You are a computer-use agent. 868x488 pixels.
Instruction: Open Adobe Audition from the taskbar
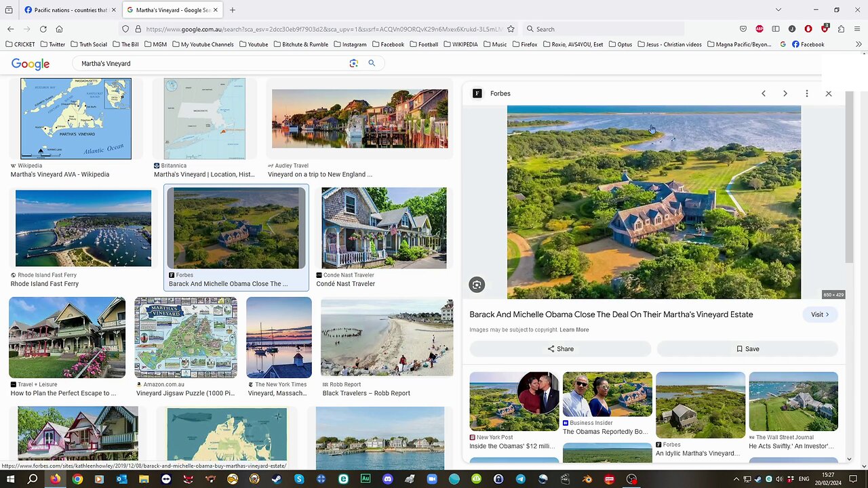pyautogui.click(x=366, y=479)
